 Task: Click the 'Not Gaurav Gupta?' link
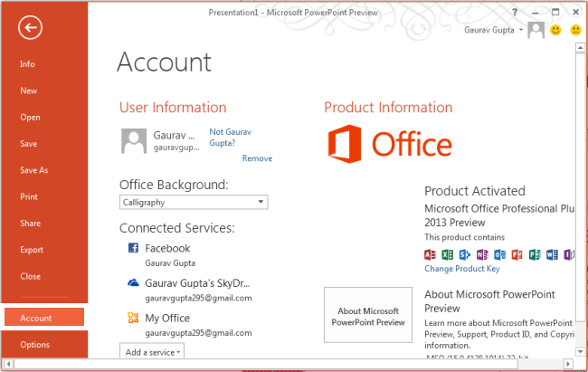point(231,138)
